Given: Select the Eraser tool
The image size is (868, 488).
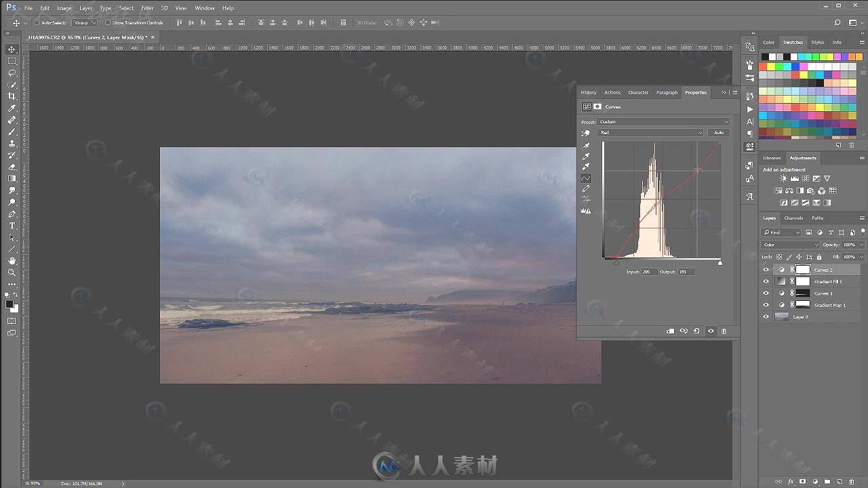Looking at the screenshot, I should tap(12, 167).
